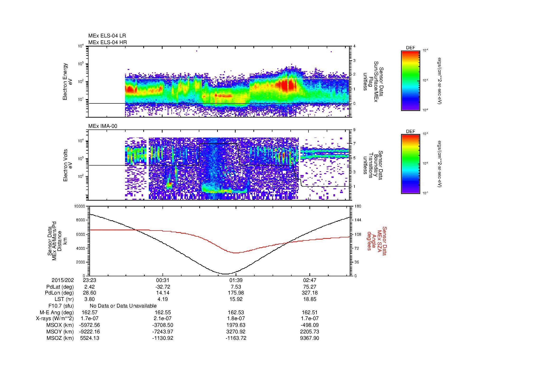
Task: Click the X-rays value '2.1e-07'
Action: (163, 319)
